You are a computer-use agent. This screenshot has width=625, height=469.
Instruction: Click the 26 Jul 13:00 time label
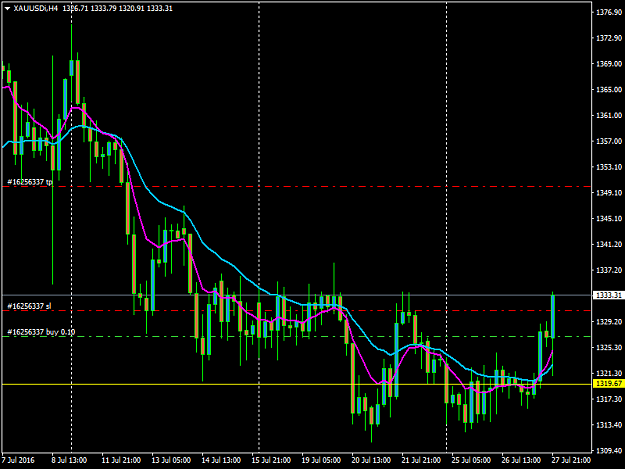(521, 460)
